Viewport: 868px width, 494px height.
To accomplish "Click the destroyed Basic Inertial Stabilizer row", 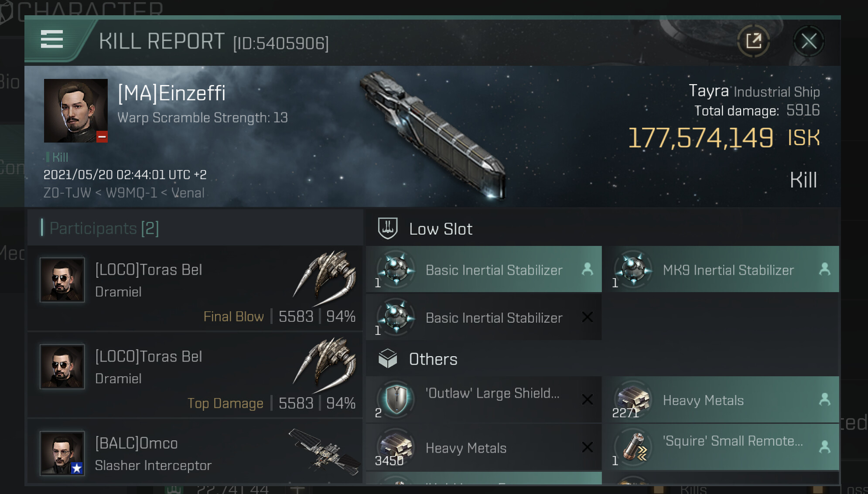I will 484,317.
